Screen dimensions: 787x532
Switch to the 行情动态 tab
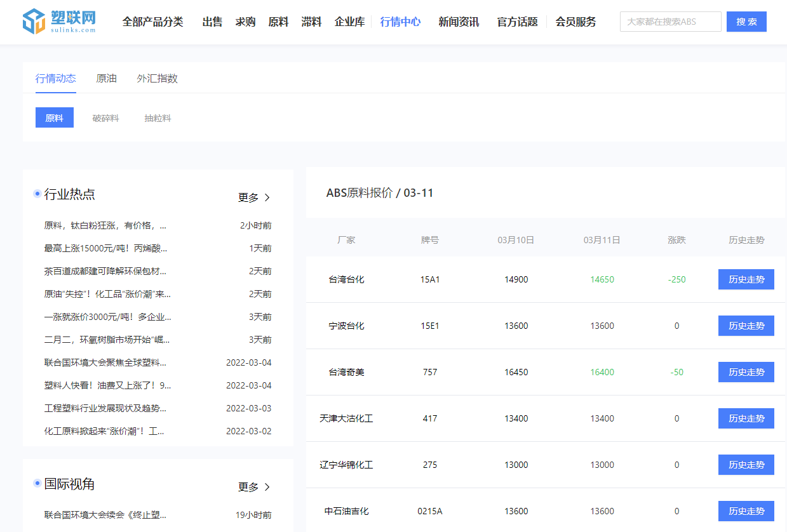[x=56, y=79]
